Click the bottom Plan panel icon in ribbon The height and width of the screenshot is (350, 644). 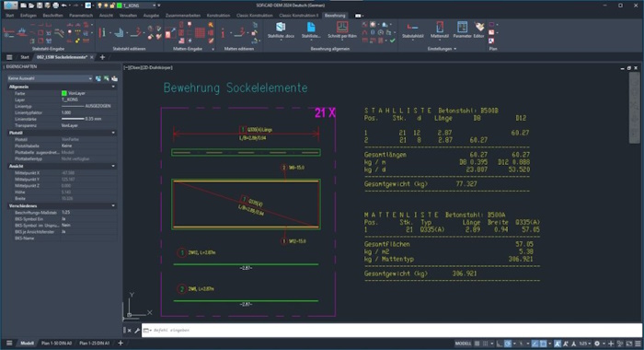tap(491, 41)
